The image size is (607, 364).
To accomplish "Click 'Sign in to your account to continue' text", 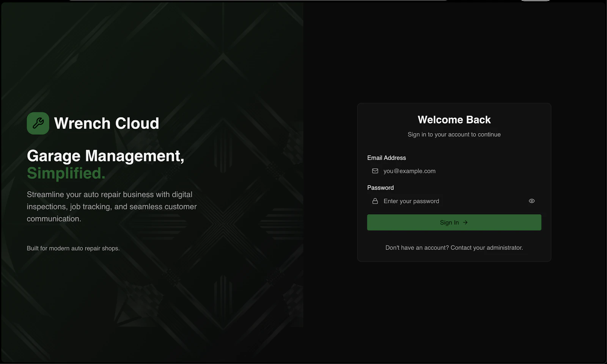I will tap(454, 135).
